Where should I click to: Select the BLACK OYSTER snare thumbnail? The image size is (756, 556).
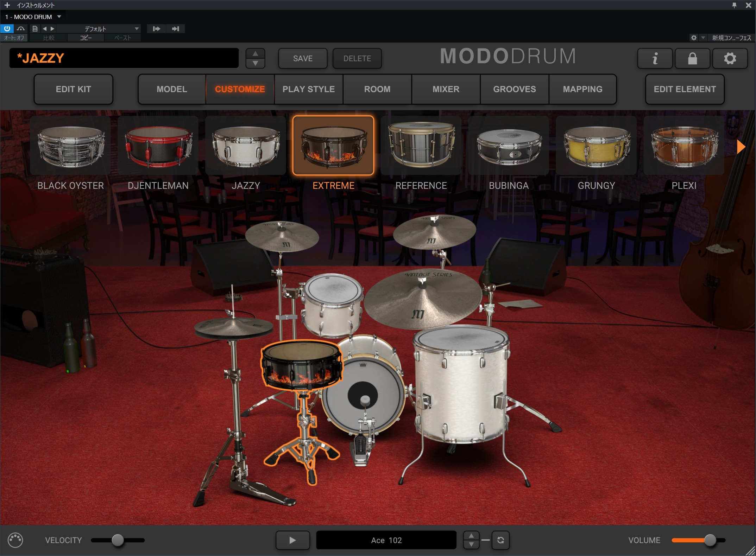tap(70, 145)
